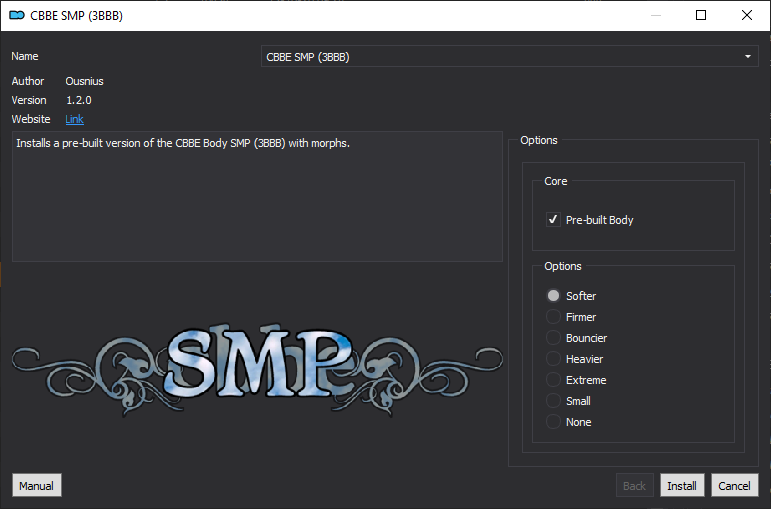Cancel the installer dialog
771x509 pixels.
735,485
